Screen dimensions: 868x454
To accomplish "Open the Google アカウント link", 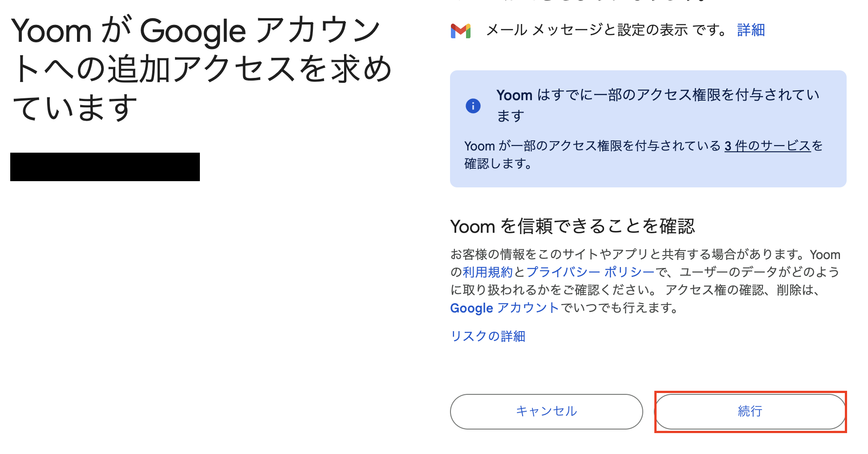I will coord(504,308).
